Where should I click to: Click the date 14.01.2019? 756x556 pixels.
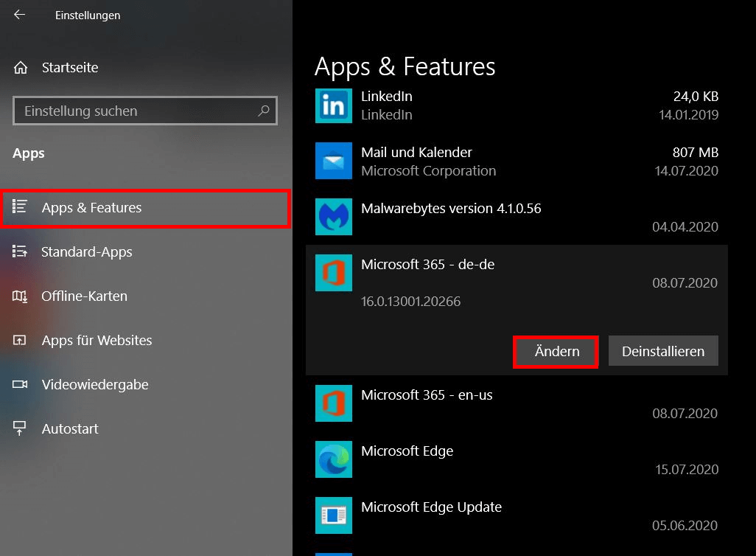pos(688,115)
